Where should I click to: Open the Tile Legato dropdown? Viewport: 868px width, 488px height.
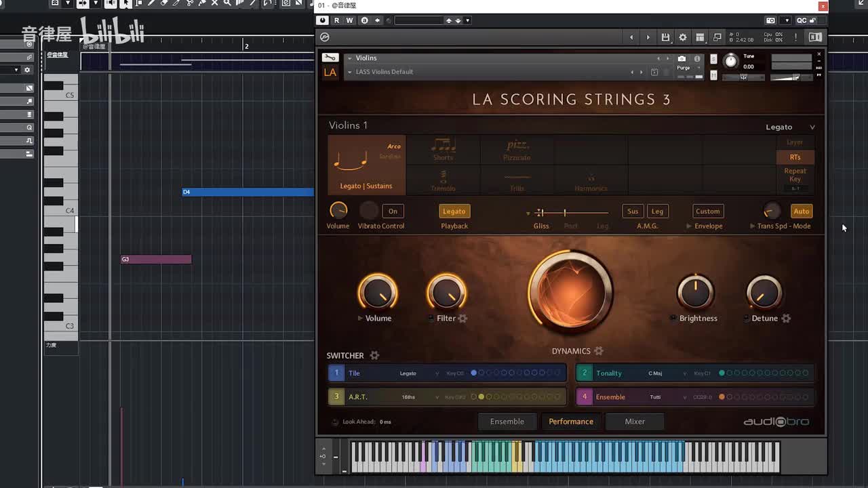pyautogui.click(x=420, y=373)
